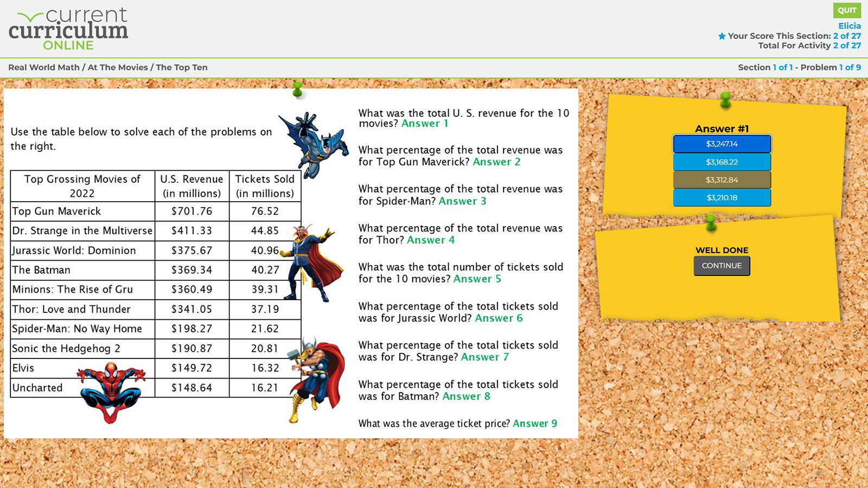This screenshot has width=868, height=488.
Task: Select answer choice $3,312.84
Action: coord(722,180)
